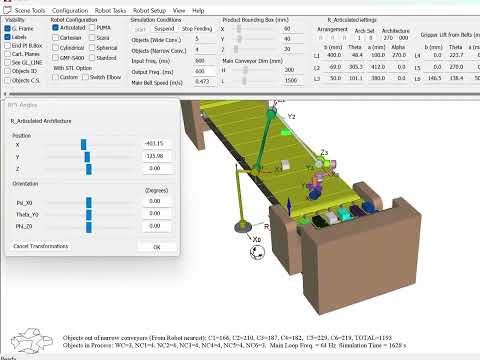The image size is (480, 360).
Task: Enable the Objects C.S. checkbox
Action: click(8, 80)
